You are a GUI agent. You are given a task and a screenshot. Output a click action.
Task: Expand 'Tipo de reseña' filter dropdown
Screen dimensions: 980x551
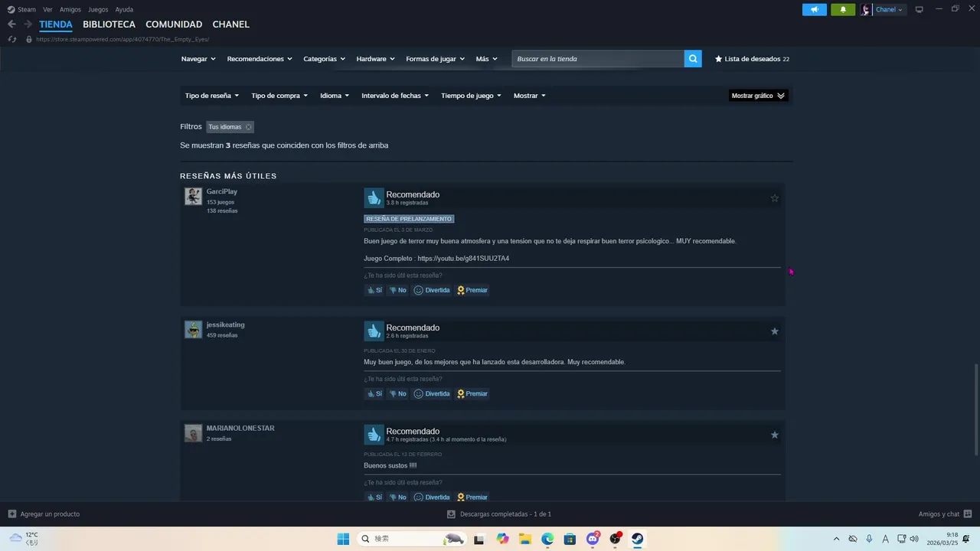(x=212, y=96)
